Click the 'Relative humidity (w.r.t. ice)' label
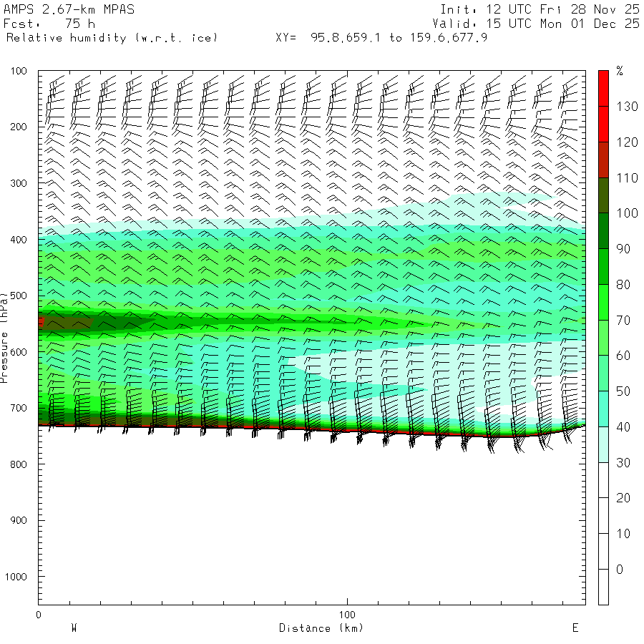Screen dimensions: 644x644 [x=112, y=38]
